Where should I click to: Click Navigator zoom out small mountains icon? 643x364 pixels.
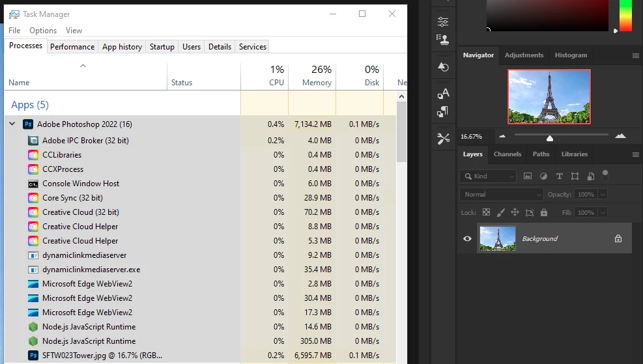click(502, 136)
